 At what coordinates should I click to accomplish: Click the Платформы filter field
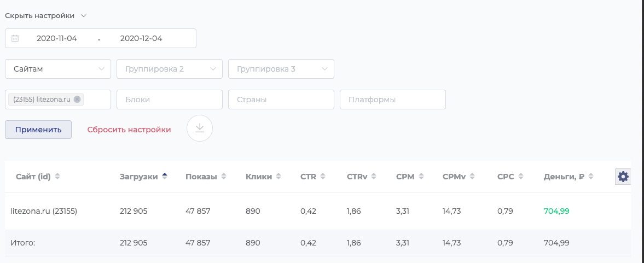tap(393, 100)
